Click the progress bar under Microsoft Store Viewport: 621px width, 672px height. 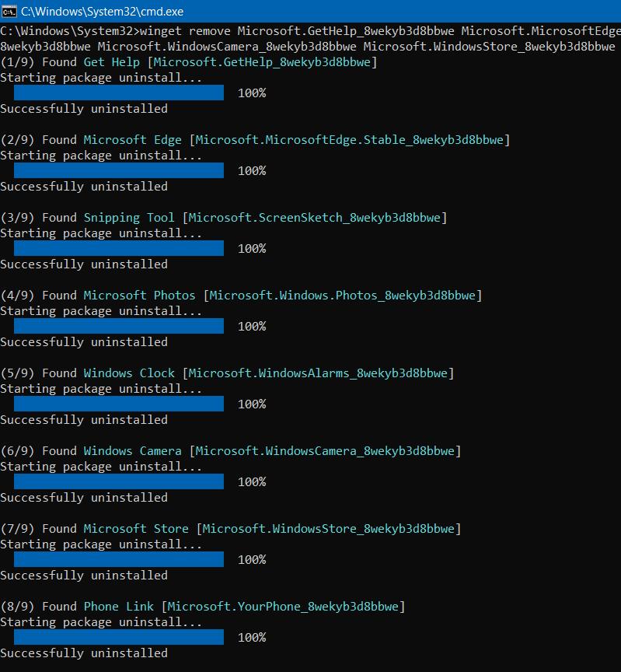(x=119, y=559)
